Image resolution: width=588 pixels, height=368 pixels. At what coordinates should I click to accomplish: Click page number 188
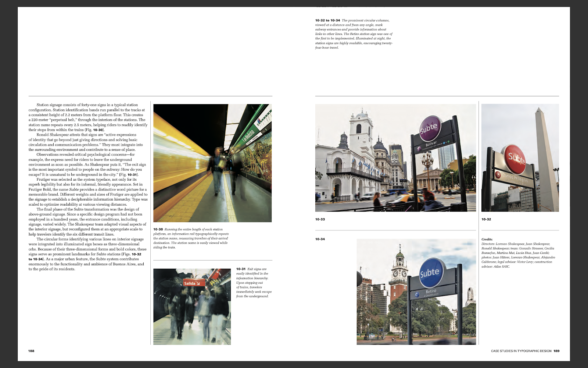pos(31,351)
